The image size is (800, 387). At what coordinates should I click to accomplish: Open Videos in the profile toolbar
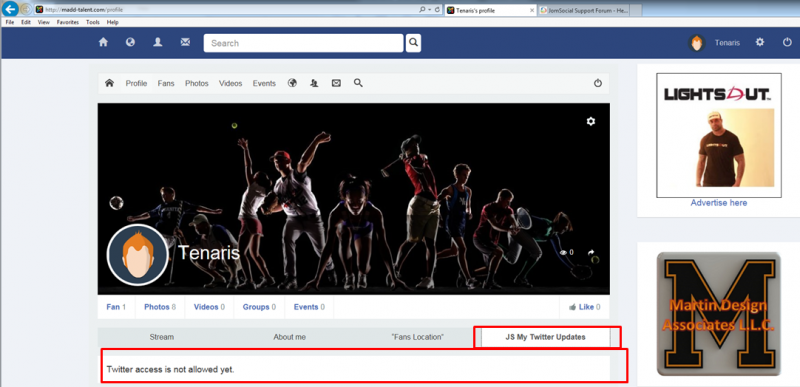tap(231, 83)
